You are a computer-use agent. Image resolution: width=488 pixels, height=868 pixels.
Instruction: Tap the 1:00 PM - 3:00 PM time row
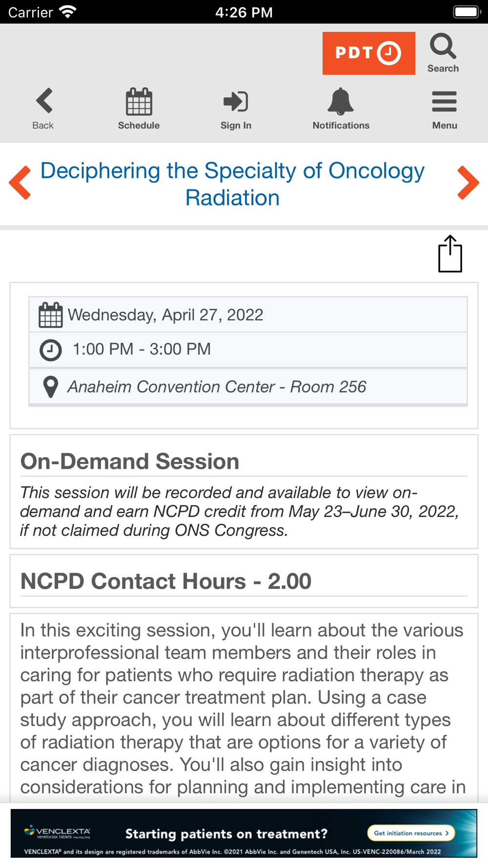[248, 350]
